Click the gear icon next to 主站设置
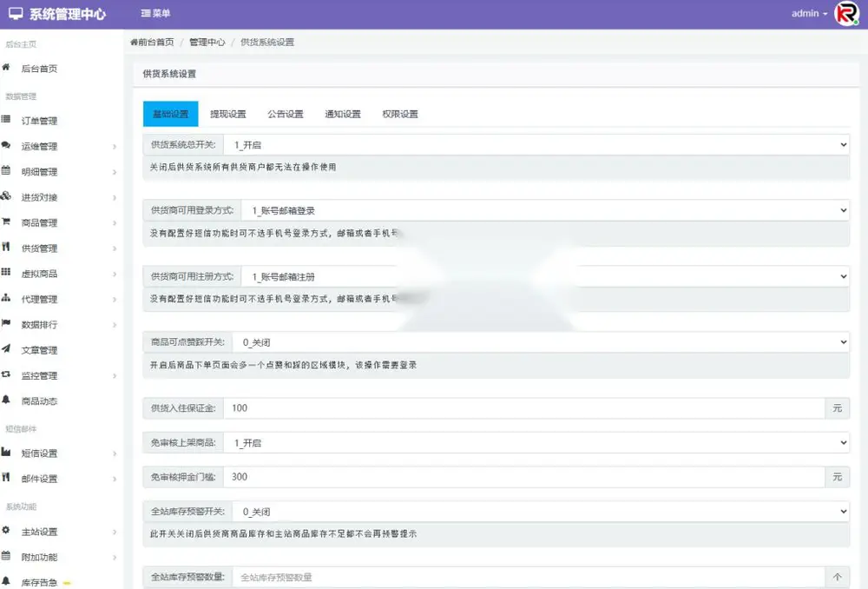The width and height of the screenshot is (868, 589). point(6,530)
